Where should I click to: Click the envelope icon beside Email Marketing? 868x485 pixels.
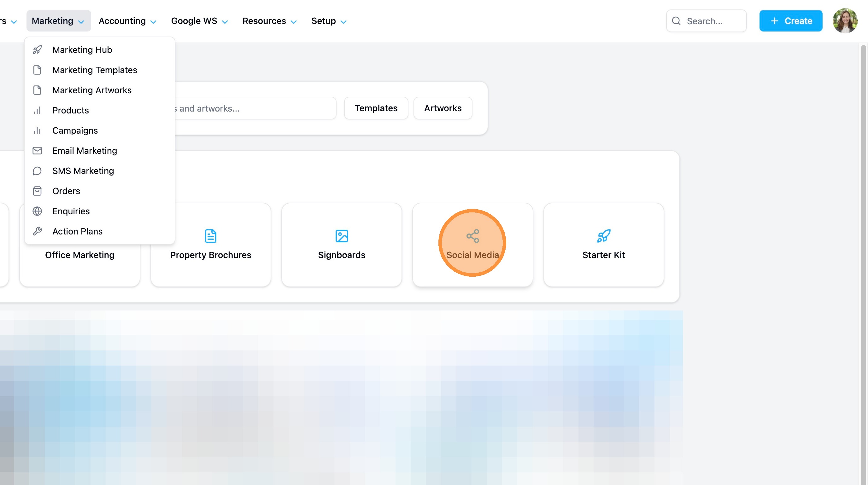[x=38, y=150]
